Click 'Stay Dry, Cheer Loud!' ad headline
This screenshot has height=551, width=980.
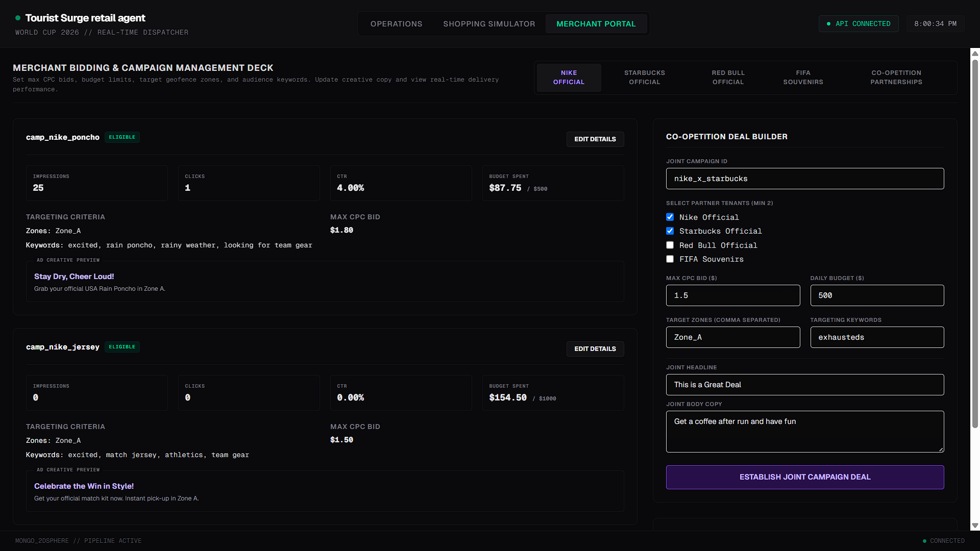(x=74, y=277)
